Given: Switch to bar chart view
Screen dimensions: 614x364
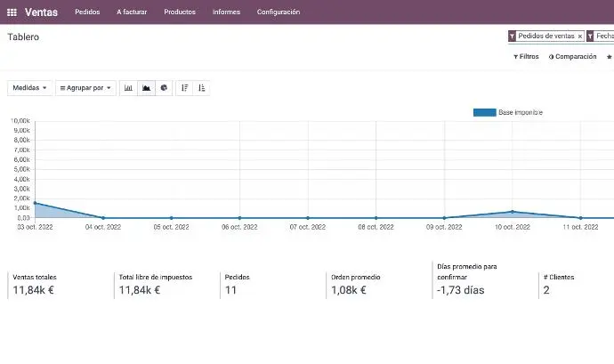Looking at the screenshot, I should tap(128, 88).
